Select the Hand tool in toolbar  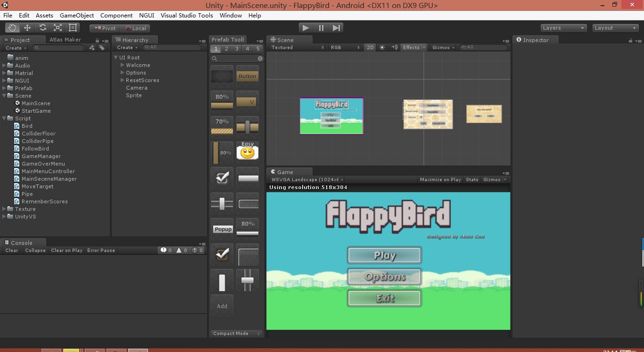click(13, 28)
